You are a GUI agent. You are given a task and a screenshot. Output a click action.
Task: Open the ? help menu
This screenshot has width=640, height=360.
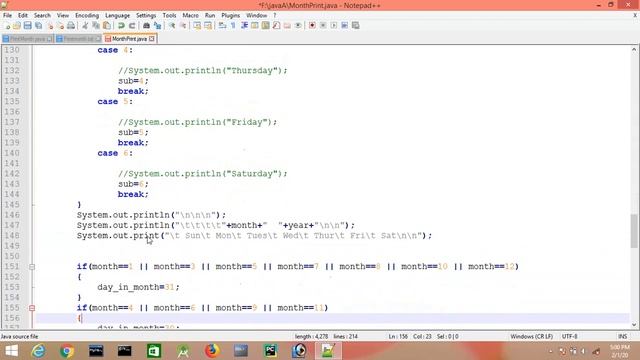(275, 16)
